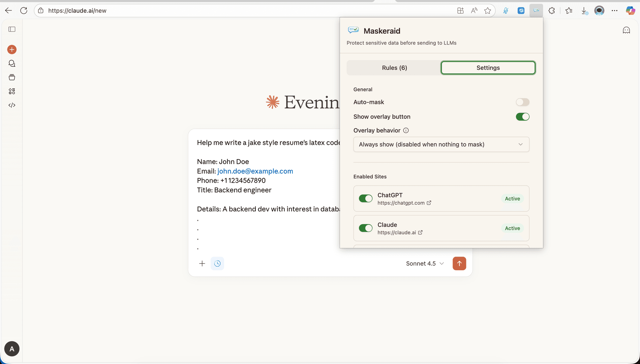Click the john.doe@example.com email link
This screenshot has height=364, width=640.
pos(255,171)
